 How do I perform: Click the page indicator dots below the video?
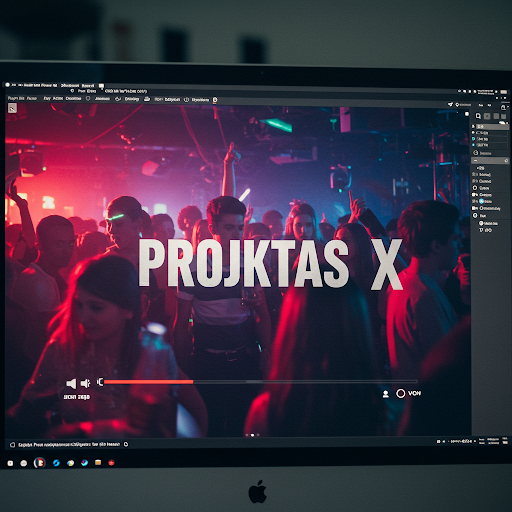click(252, 435)
